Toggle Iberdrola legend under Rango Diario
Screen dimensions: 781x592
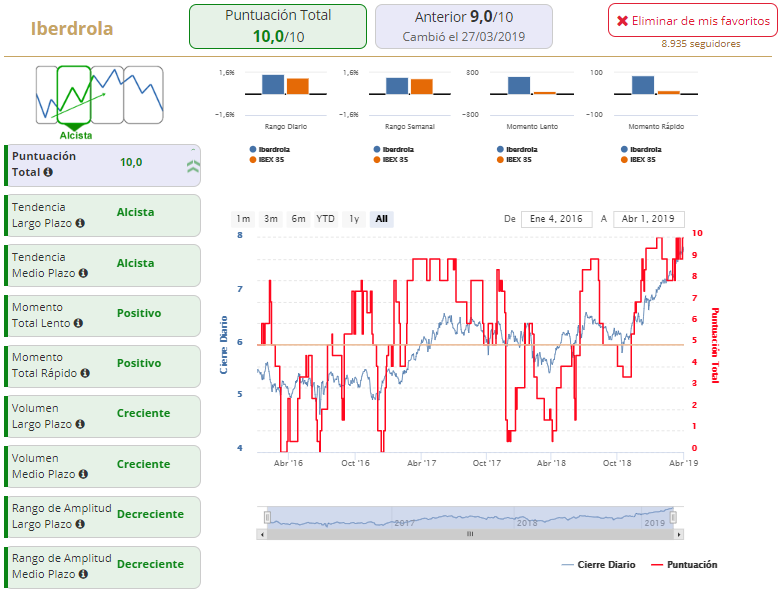(269, 149)
